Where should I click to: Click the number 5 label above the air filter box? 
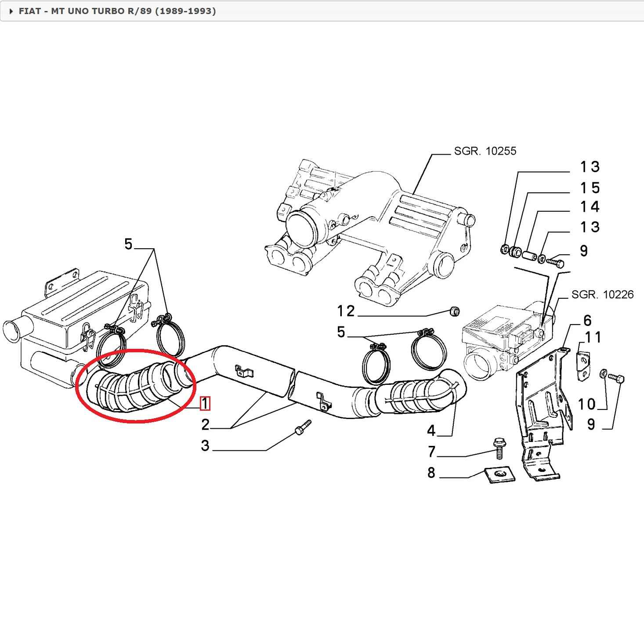[128, 244]
